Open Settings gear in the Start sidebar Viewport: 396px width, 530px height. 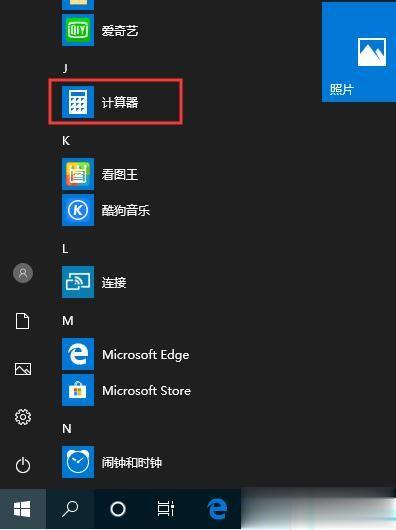[x=23, y=417]
